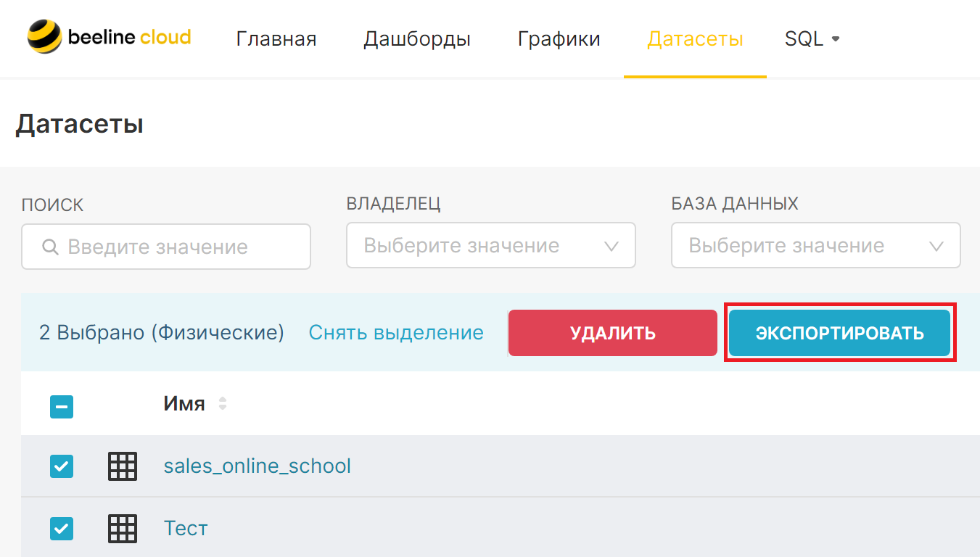Open the sales_online_school dataset link
This screenshot has height=557, width=980.
pos(258,466)
